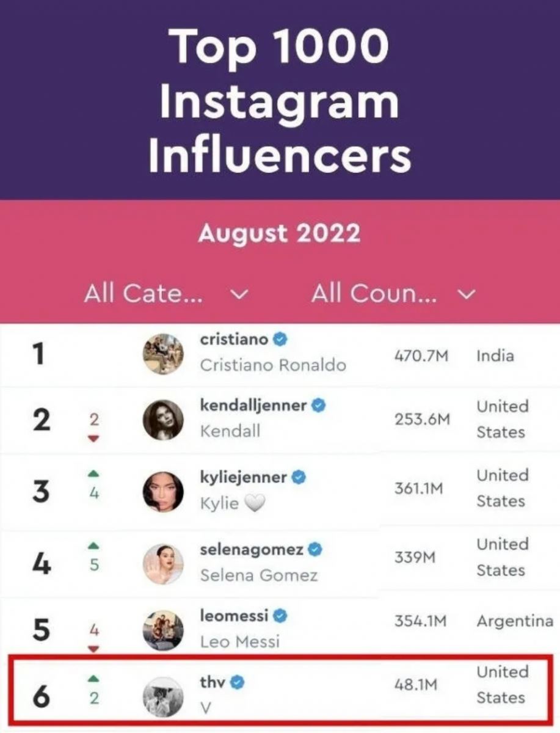Open the All Categories dropdown

[x=166, y=294]
